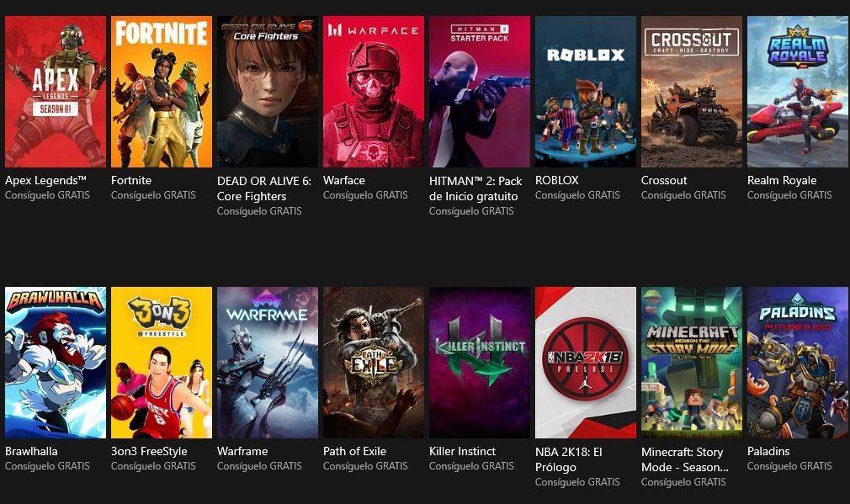This screenshot has height=504, width=850.
Task: Select the 3on3 FreeStyle cover art
Action: pyautogui.click(x=162, y=363)
